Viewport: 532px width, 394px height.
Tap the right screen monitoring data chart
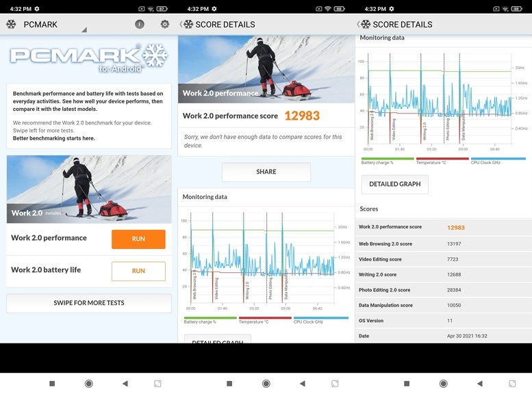point(442,102)
